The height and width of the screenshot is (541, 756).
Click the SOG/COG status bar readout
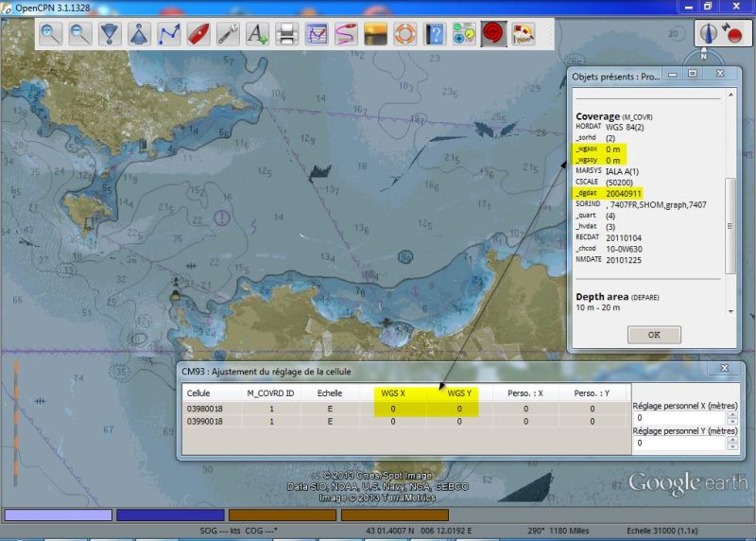tap(238, 531)
